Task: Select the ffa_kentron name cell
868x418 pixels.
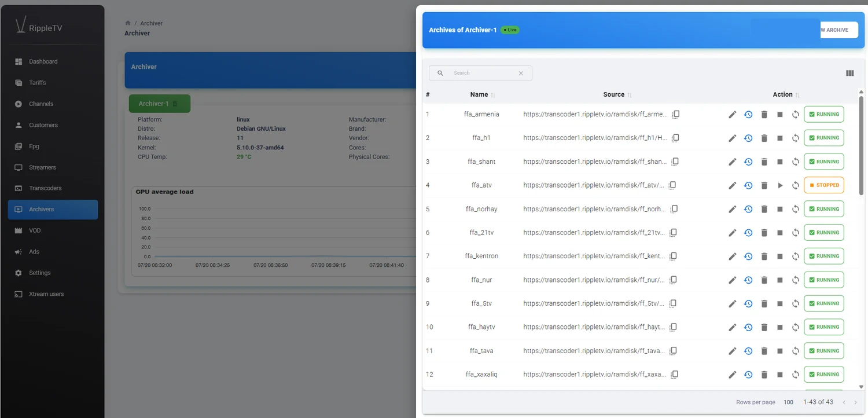Action: (481, 256)
